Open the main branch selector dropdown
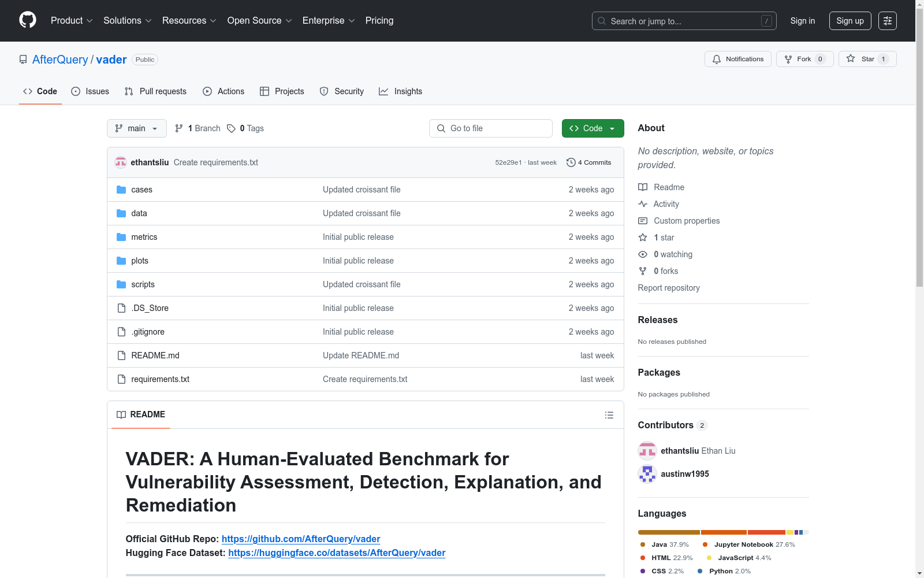This screenshot has height=578, width=924. pos(137,128)
